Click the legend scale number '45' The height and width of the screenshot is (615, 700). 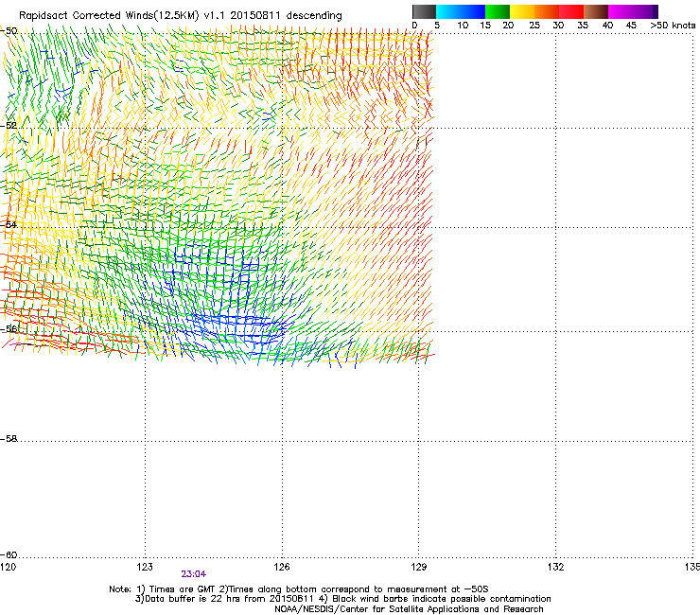(631, 26)
